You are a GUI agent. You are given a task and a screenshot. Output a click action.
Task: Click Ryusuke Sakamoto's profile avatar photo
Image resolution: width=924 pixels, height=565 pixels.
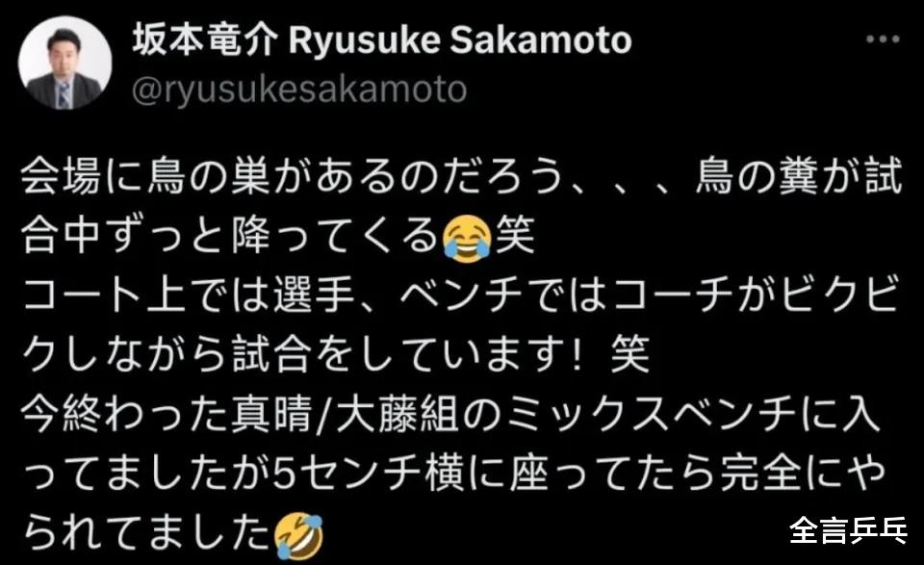(x=65, y=64)
